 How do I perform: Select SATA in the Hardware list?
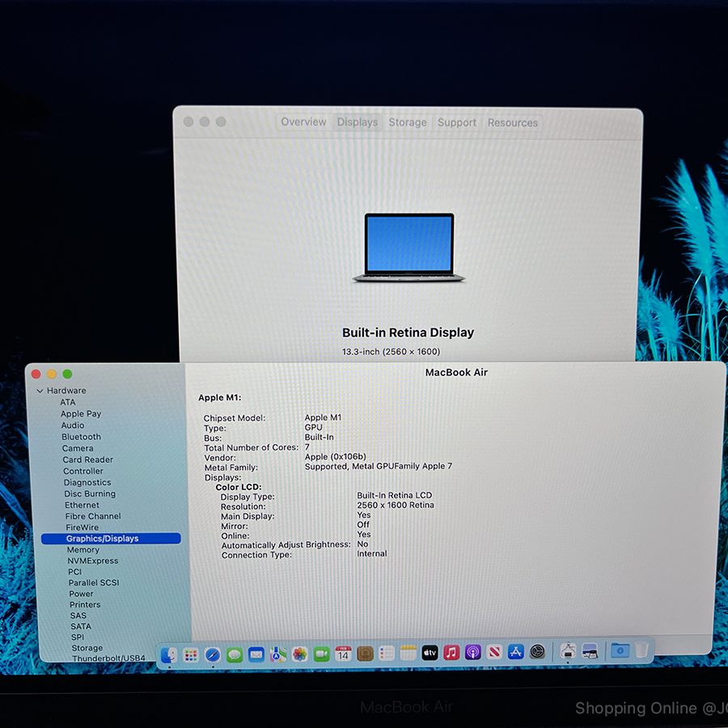tap(81, 626)
